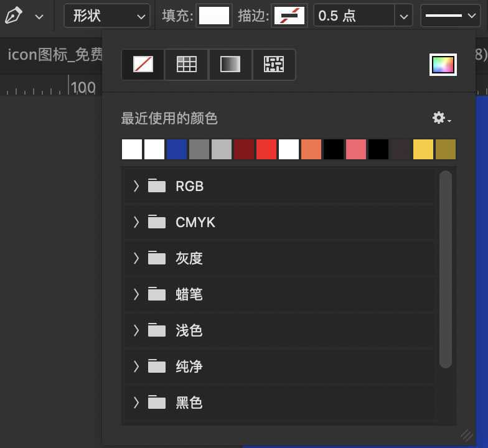Choose the gradient fill type
The image size is (488, 448).
(x=230, y=64)
